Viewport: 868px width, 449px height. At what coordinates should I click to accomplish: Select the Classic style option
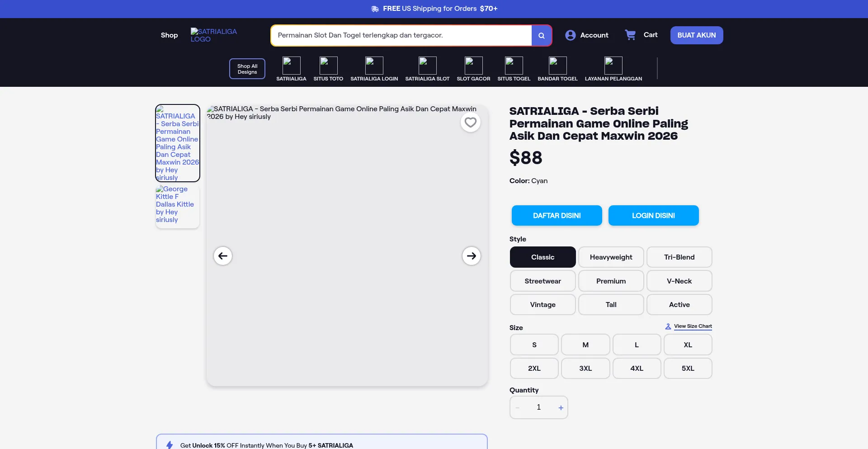pyautogui.click(x=543, y=257)
